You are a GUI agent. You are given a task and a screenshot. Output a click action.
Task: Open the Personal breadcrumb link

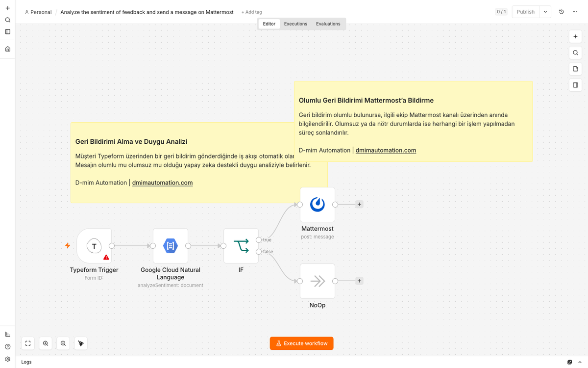point(38,12)
